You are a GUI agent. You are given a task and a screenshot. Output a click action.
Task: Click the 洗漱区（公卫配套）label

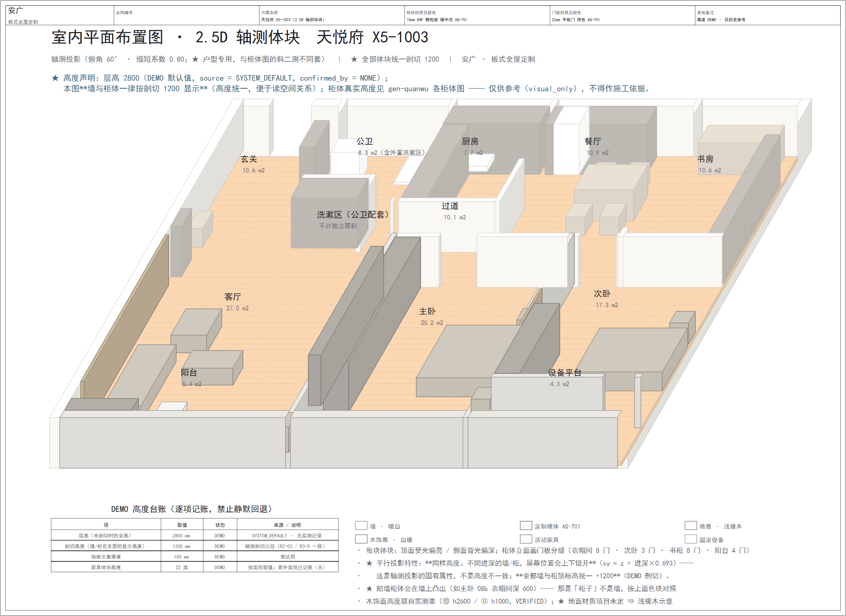click(x=353, y=214)
